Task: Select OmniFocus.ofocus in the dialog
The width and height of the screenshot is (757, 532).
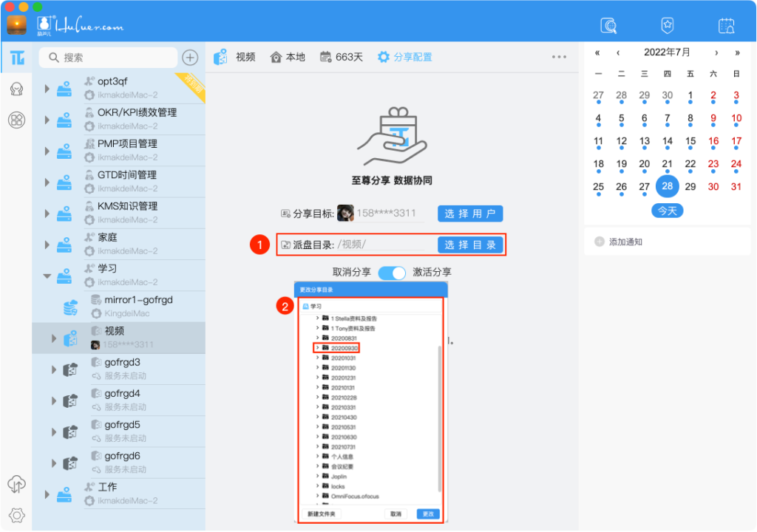Action: coord(355,497)
